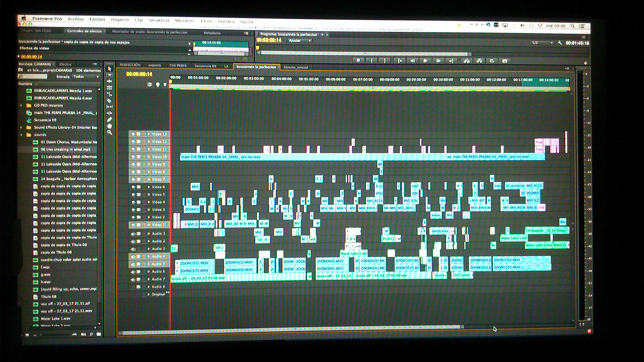Open the Marcador menu

point(185,21)
